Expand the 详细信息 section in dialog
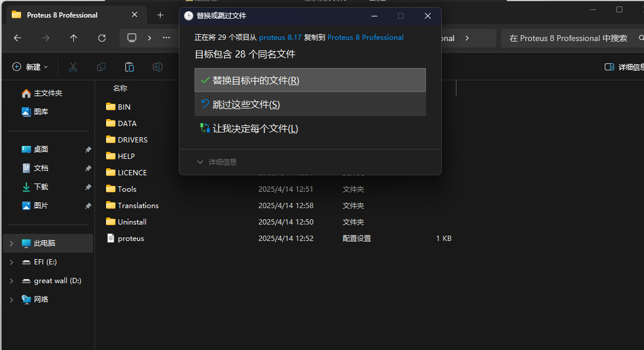The height and width of the screenshot is (350, 644). tap(217, 162)
